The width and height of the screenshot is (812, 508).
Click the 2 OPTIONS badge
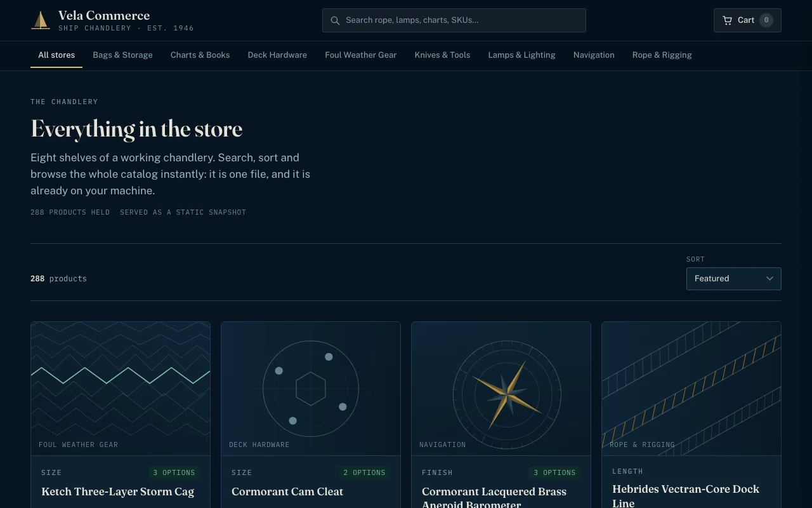[x=365, y=472]
